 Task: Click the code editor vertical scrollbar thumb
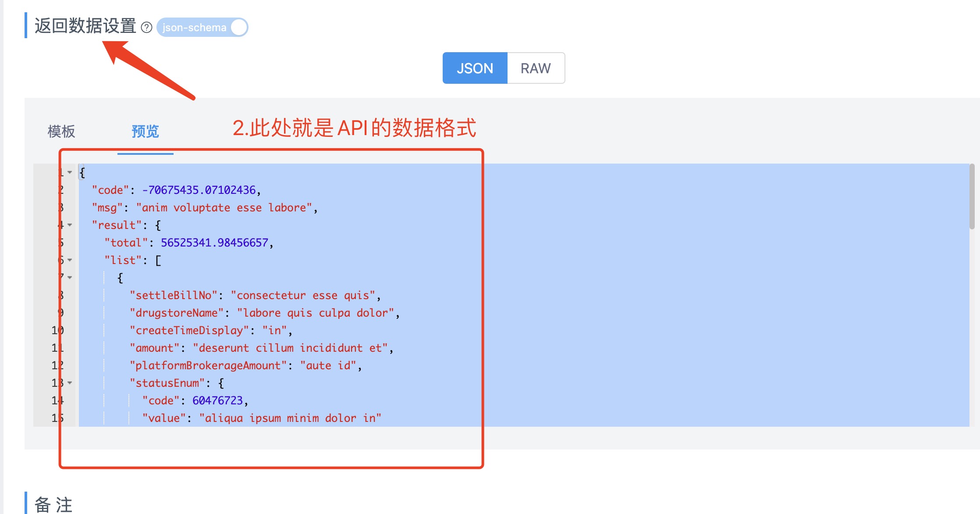pyautogui.click(x=972, y=196)
